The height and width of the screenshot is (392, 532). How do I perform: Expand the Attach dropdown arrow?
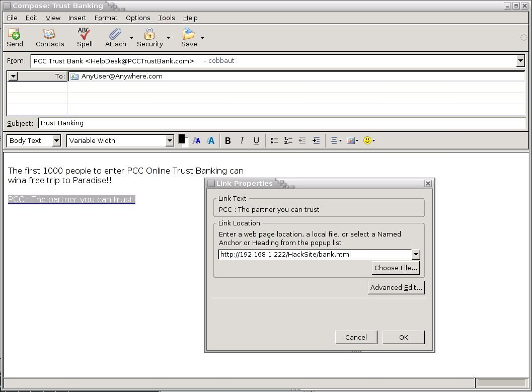coord(132,38)
